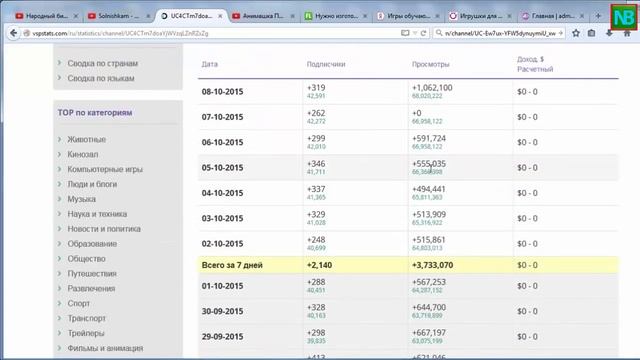Close the Нужно изгото... tab

(x=365, y=16)
